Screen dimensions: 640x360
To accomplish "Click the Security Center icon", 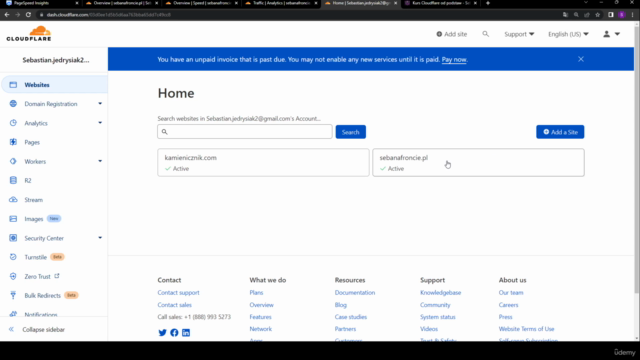I will coord(13,238).
